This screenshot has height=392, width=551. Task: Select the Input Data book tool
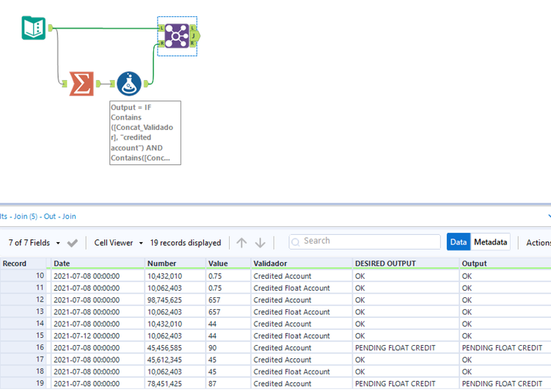click(34, 28)
